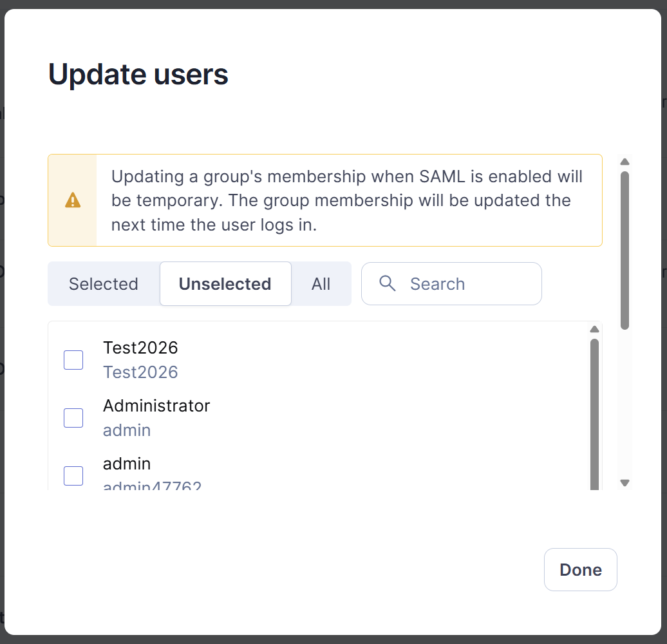
Task: Check the Administrator user checkbox
Action: (x=73, y=418)
